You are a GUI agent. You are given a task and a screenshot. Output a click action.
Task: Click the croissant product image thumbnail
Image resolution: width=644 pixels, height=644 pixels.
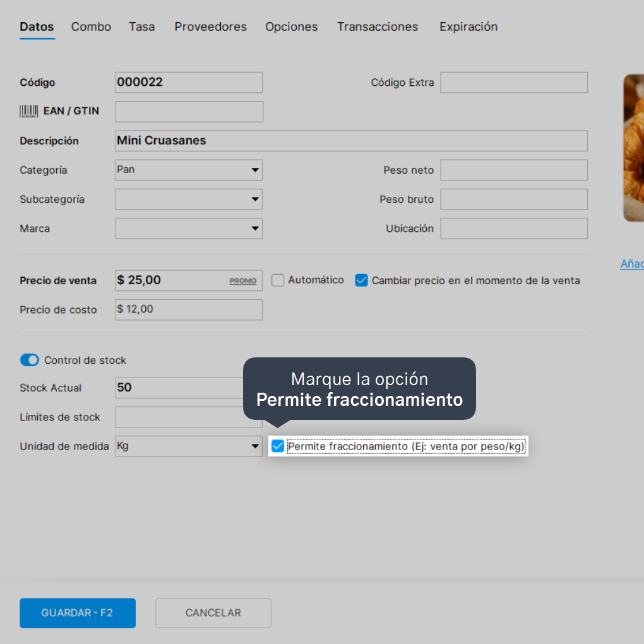pos(634,148)
